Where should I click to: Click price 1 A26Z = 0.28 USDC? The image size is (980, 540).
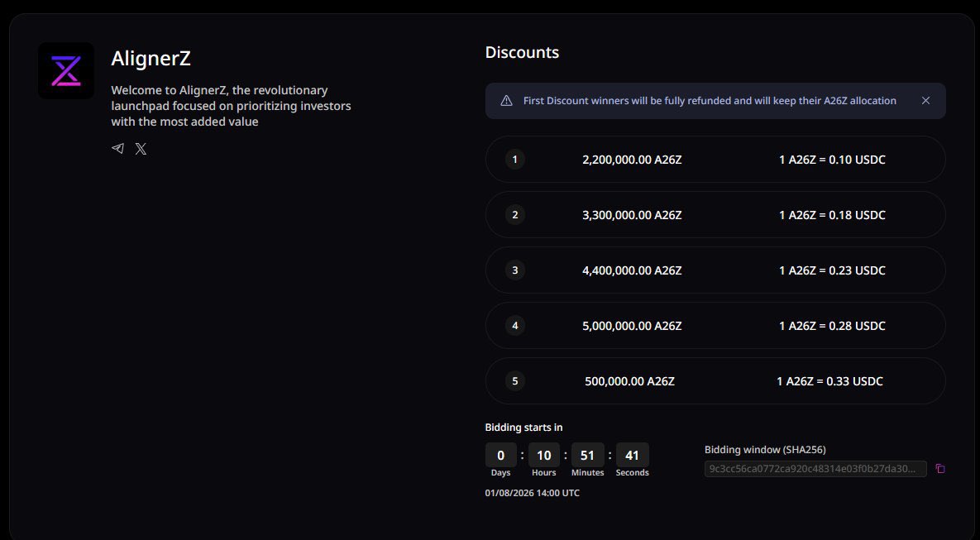click(832, 326)
